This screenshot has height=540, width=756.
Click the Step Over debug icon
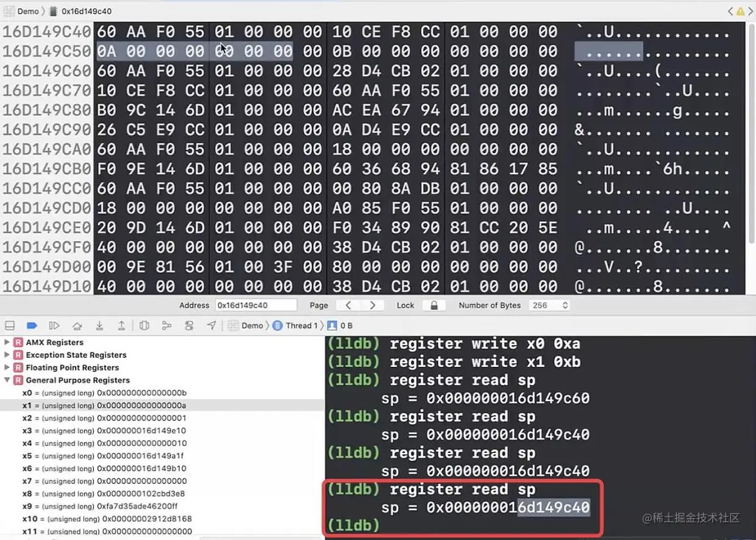click(77, 325)
